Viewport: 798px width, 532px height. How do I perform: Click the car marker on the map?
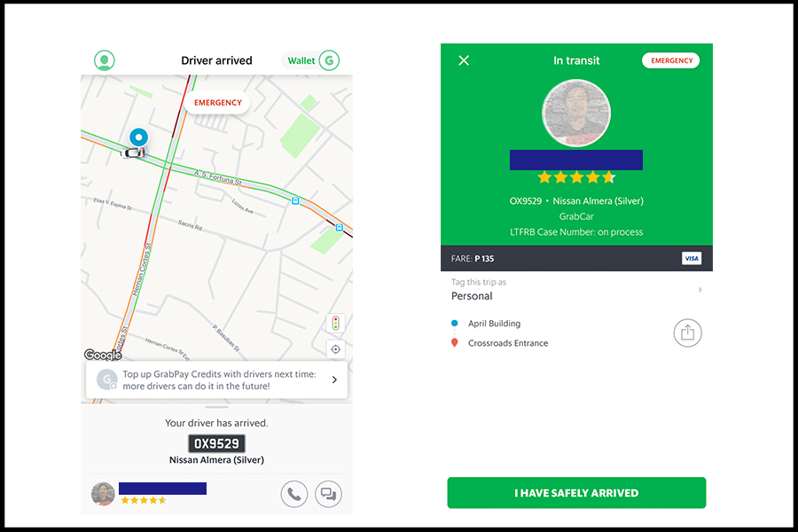133,153
